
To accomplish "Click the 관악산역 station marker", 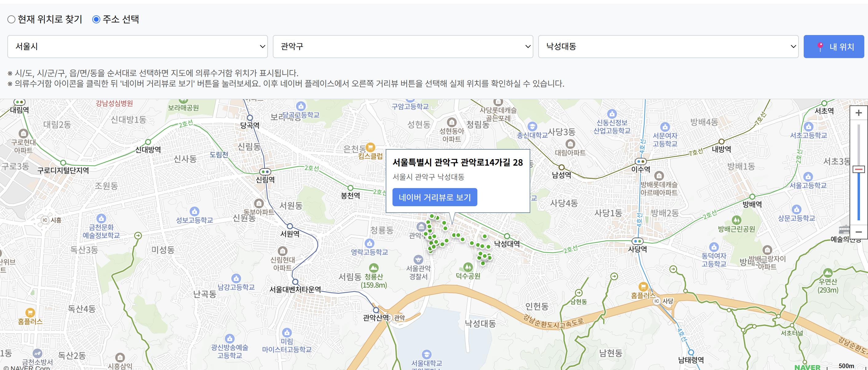I will point(376,310).
